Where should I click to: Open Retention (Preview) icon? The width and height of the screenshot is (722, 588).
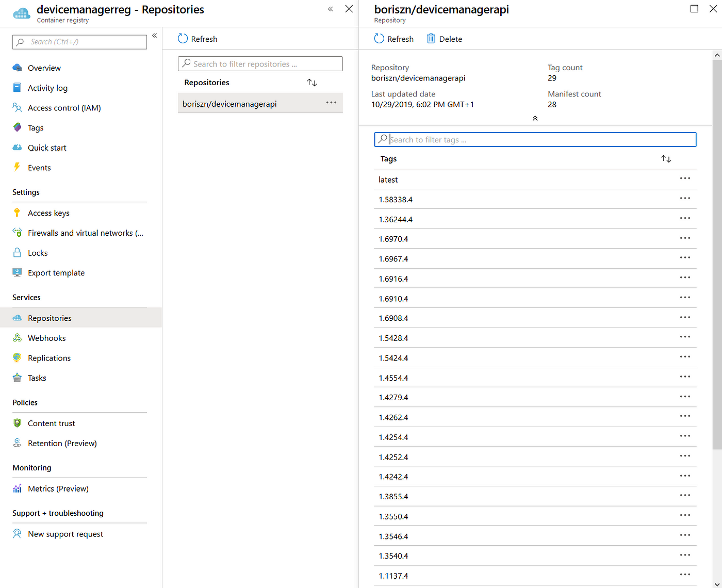[17, 443]
